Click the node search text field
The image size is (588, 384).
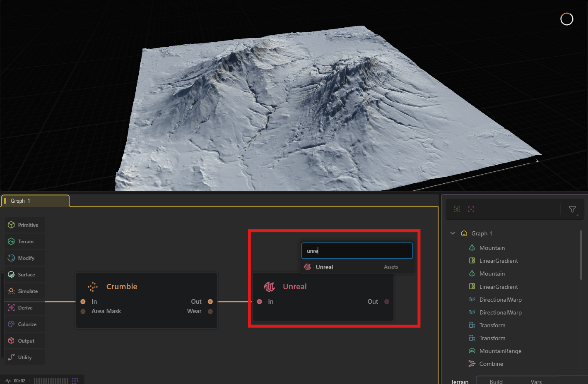[x=357, y=251]
